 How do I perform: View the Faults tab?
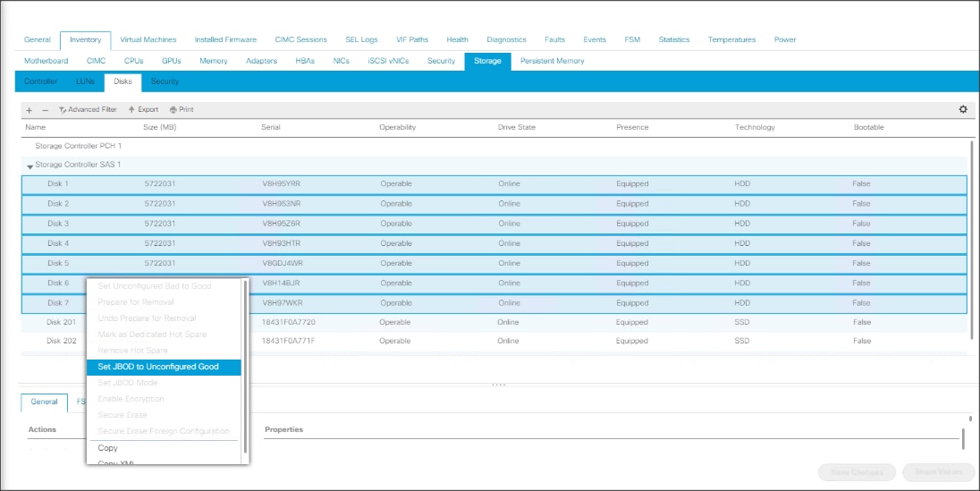click(554, 39)
